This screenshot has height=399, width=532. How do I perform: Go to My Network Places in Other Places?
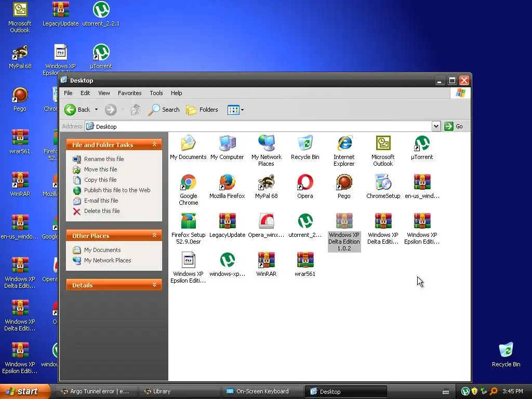coord(108,260)
